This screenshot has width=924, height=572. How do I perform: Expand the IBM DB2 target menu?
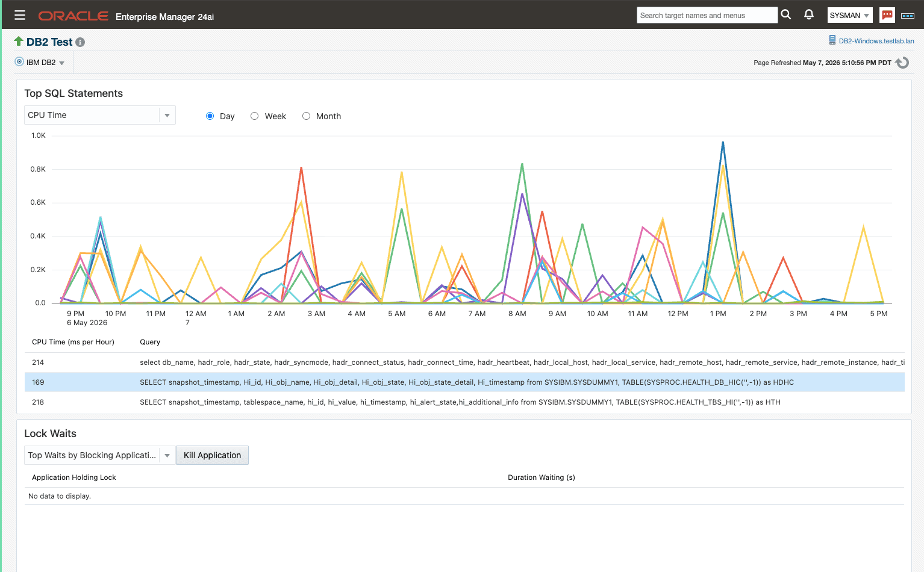pos(61,63)
